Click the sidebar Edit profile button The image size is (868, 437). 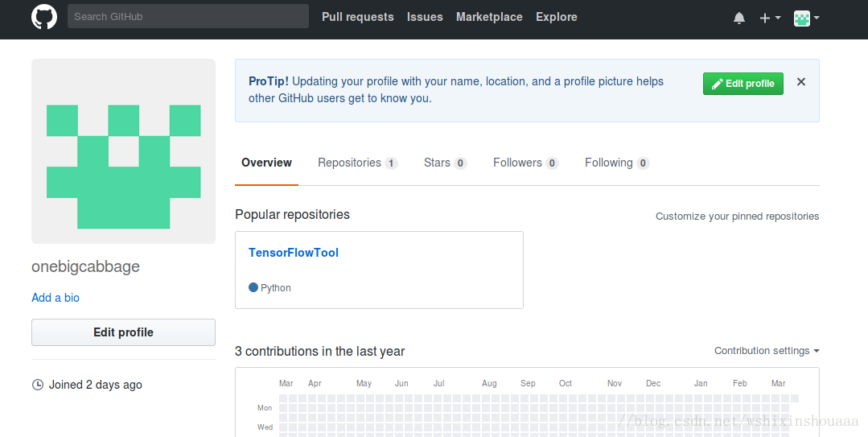(x=123, y=332)
